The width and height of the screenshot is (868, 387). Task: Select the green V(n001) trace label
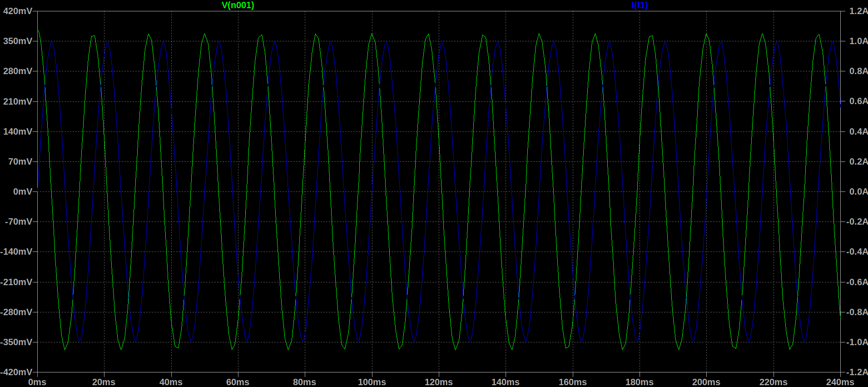[238, 5]
